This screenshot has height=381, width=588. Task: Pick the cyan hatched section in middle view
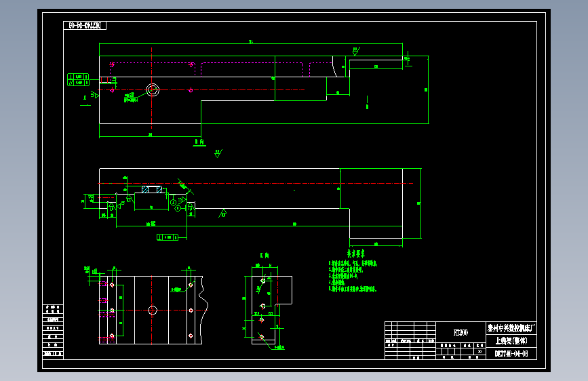152,189
